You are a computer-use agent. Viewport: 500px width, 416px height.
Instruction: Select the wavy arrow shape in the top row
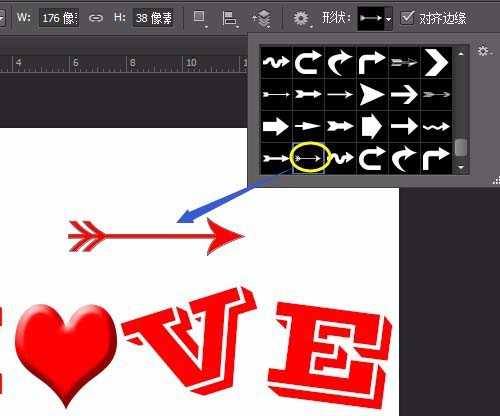[276, 62]
